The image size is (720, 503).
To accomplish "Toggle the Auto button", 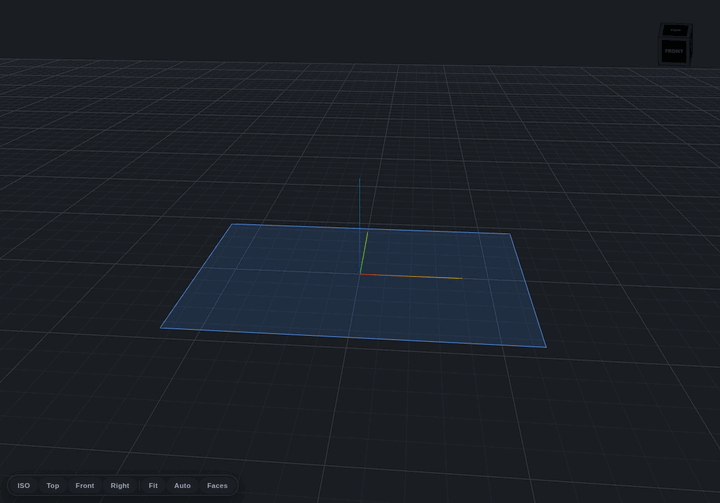I will coord(182,486).
